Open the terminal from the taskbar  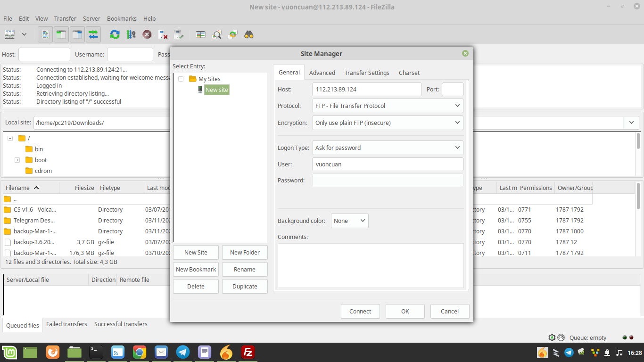pos(96,352)
